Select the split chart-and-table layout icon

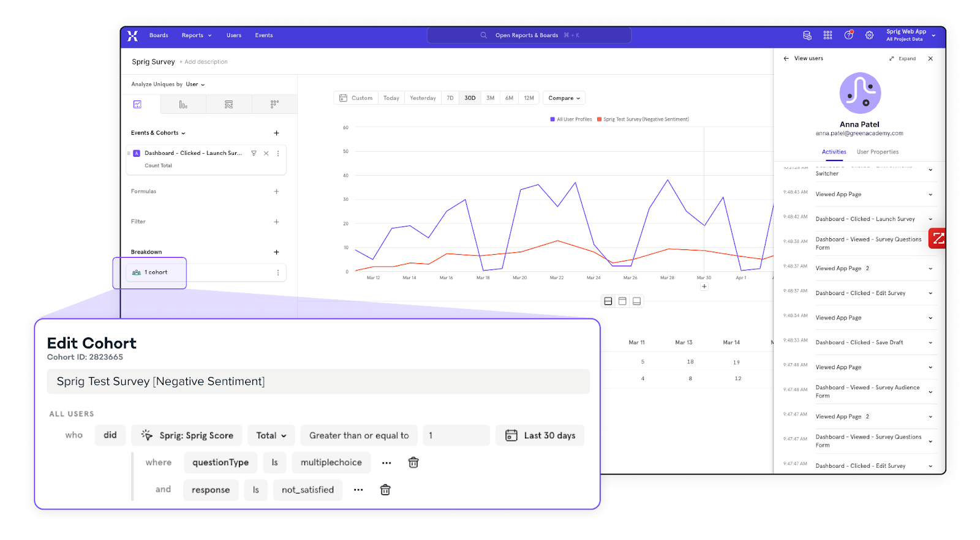[608, 301]
